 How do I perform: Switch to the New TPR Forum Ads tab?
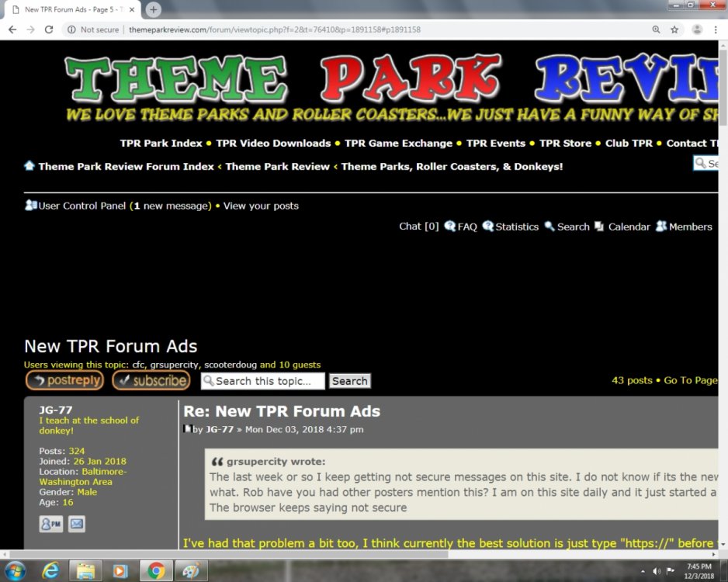click(66, 8)
